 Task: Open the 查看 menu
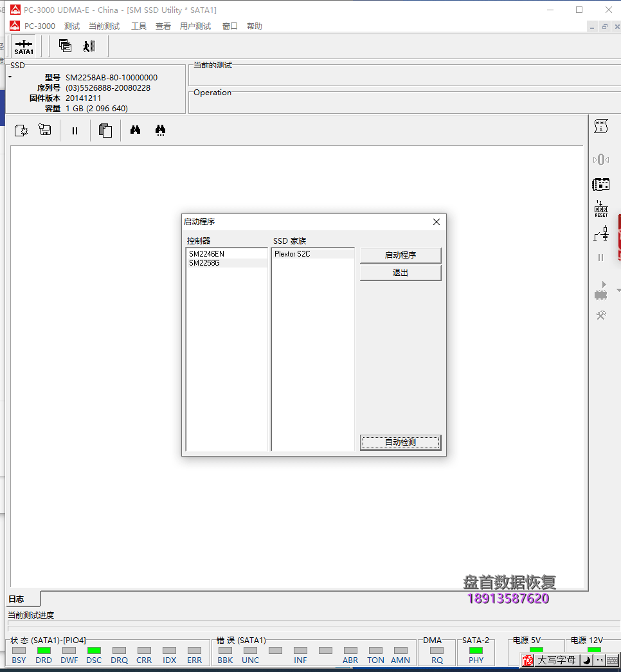coord(163,26)
